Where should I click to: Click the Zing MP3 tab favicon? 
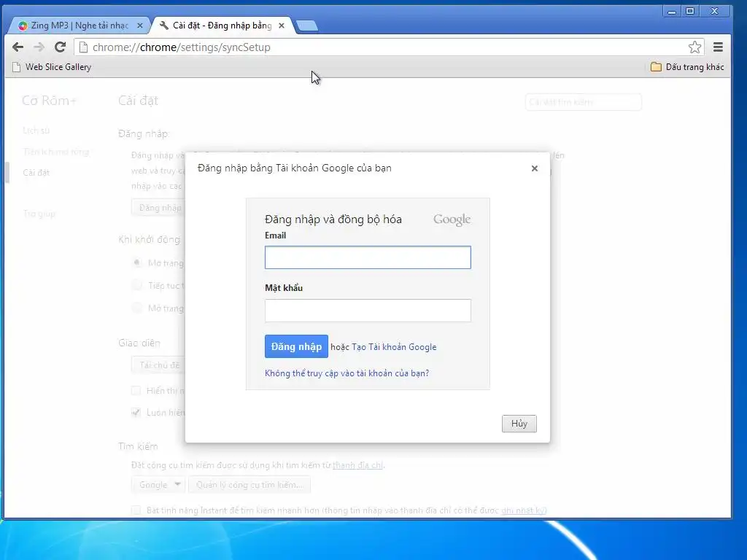(x=23, y=26)
